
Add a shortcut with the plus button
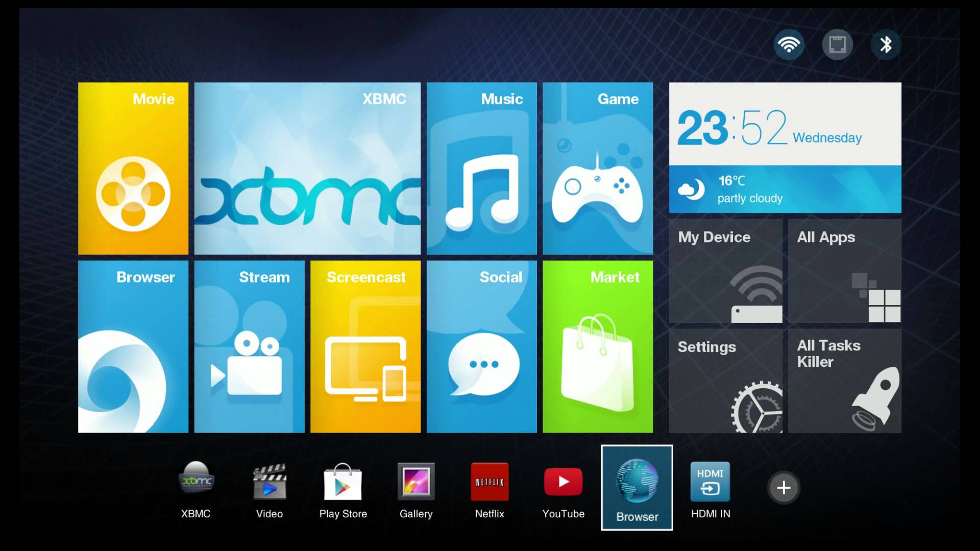[x=783, y=488]
